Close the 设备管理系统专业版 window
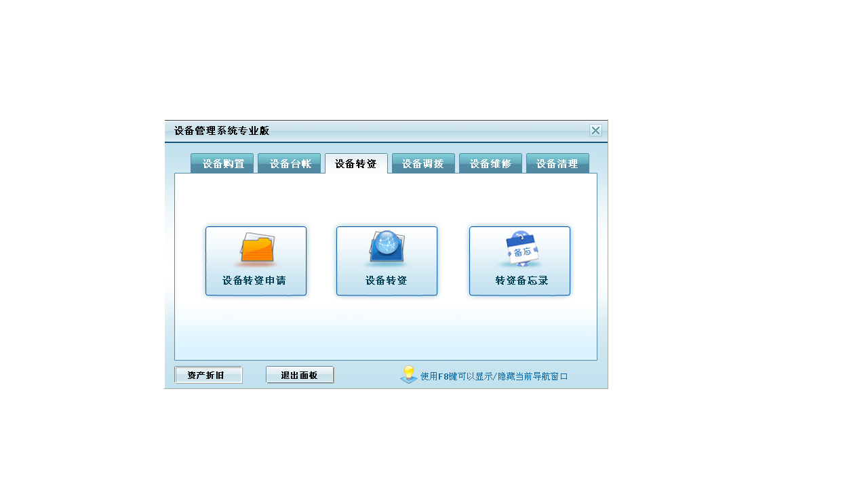This screenshot has height=488, width=868. click(595, 130)
